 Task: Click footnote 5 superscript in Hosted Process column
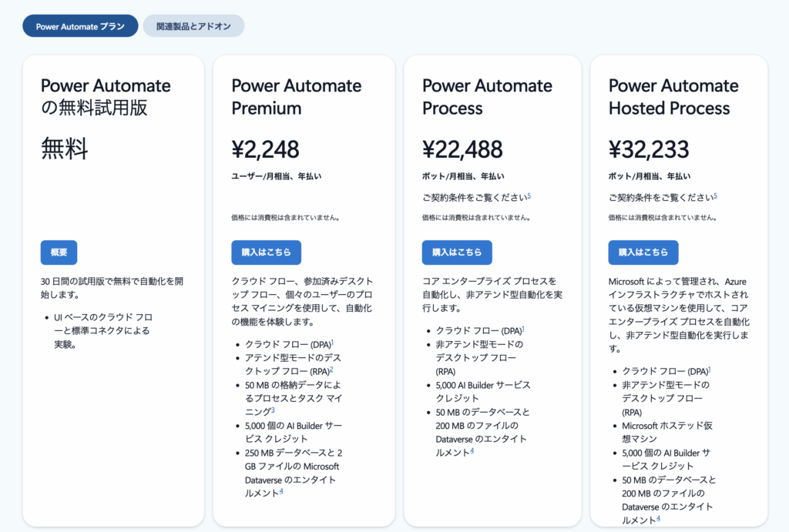pos(716,196)
